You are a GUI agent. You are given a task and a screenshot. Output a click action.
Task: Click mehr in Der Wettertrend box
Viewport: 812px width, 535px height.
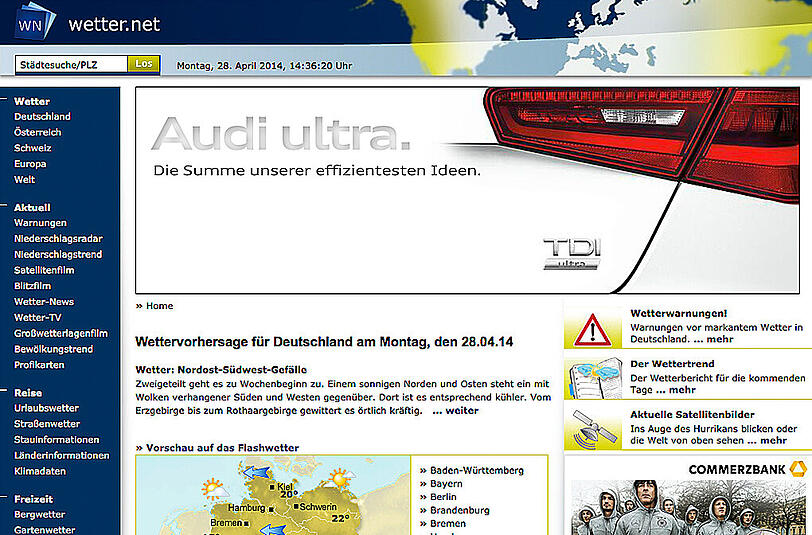(683, 390)
